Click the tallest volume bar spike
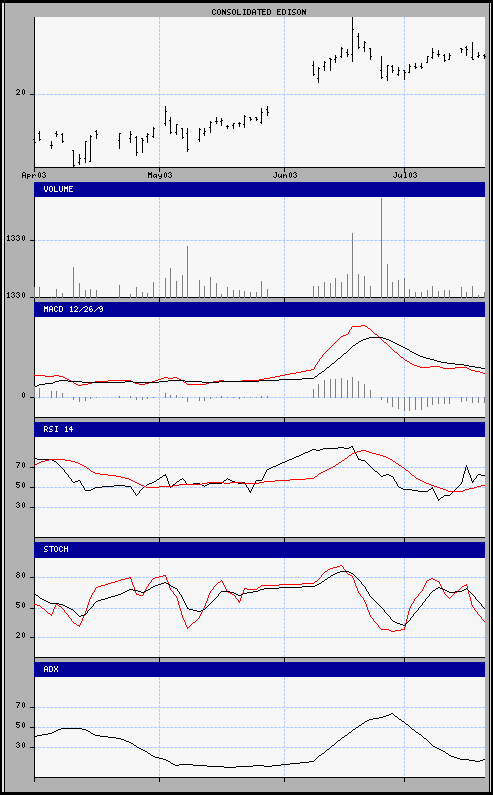 click(381, 247)
